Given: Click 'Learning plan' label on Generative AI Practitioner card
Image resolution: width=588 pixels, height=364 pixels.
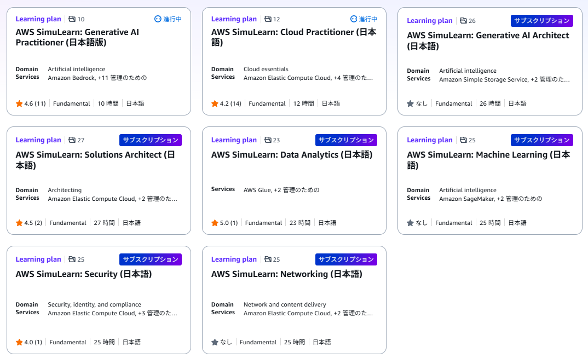Looking at the screenshot, I should pyautogui.click(x=38, y=19).
